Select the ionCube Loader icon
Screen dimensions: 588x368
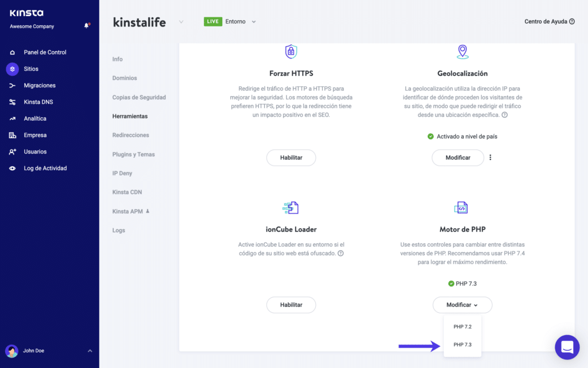[291, 207]
